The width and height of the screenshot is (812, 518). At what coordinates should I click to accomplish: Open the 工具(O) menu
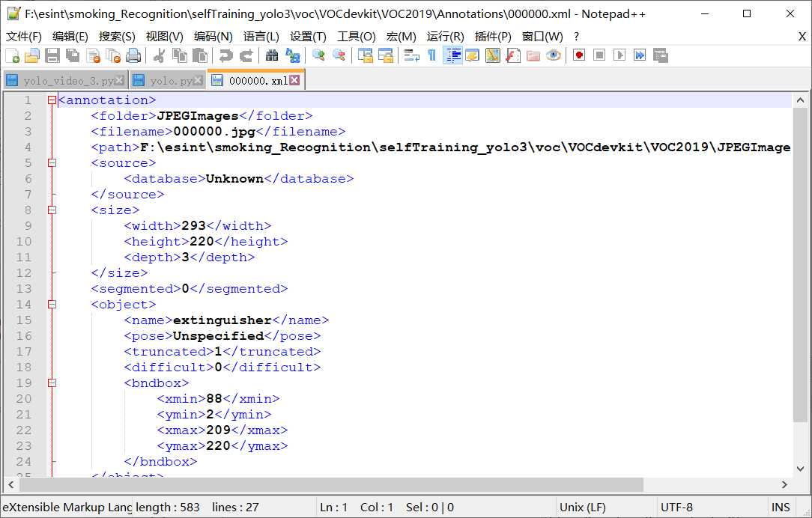357,36
